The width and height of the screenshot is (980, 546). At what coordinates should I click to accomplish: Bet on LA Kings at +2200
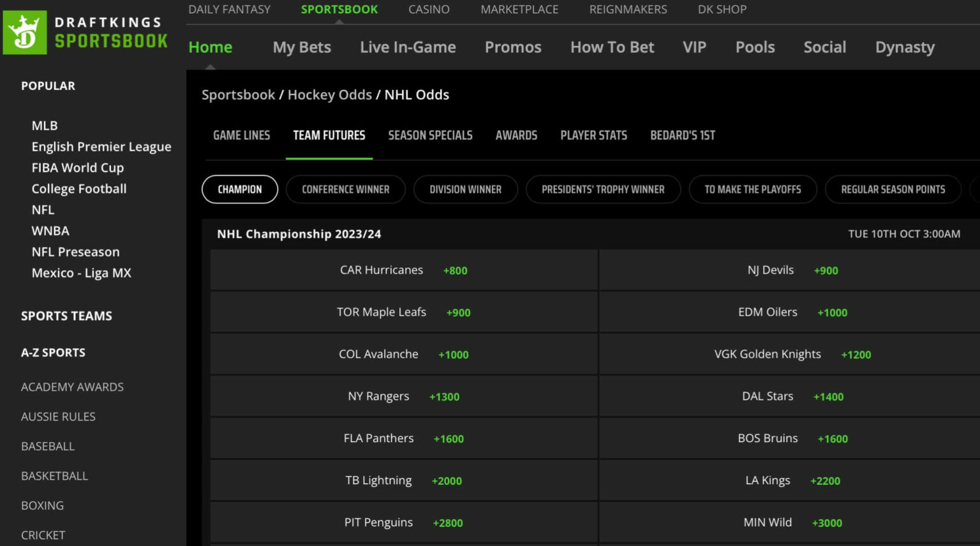[x=790, y=481]
